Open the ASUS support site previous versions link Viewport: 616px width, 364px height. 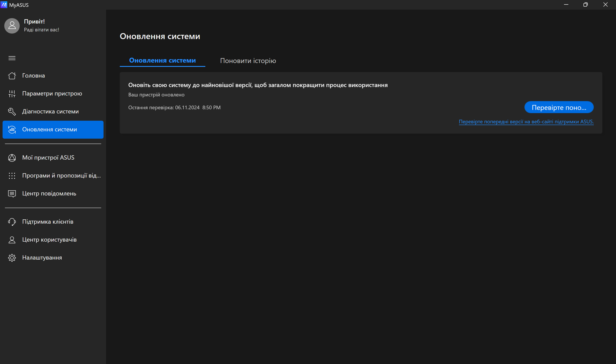[x=526, y=122]
